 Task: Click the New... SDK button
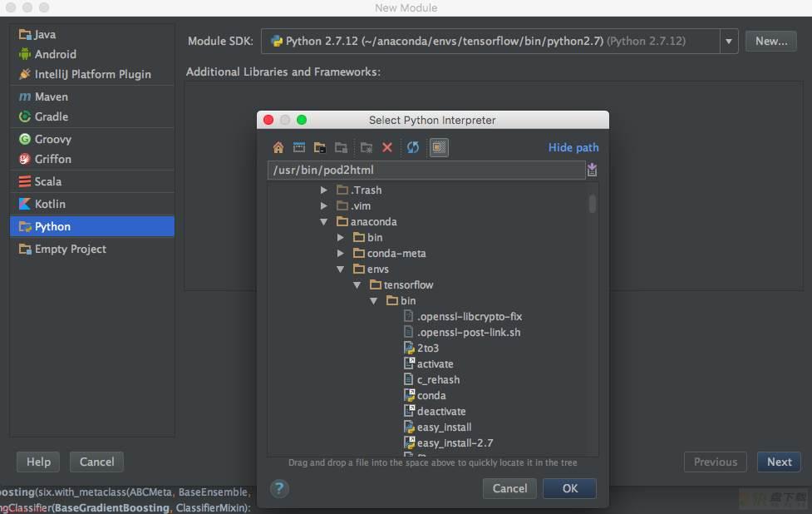pos(771,41)
